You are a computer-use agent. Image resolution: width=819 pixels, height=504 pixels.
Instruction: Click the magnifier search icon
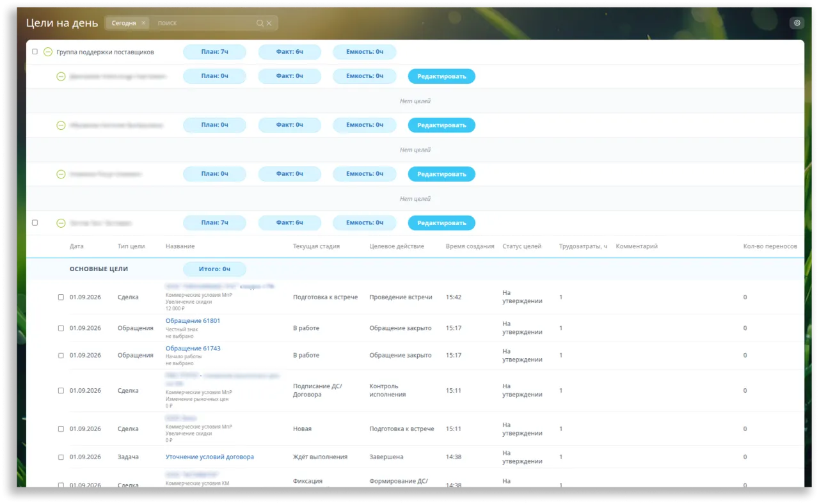(x=260, y=23)
